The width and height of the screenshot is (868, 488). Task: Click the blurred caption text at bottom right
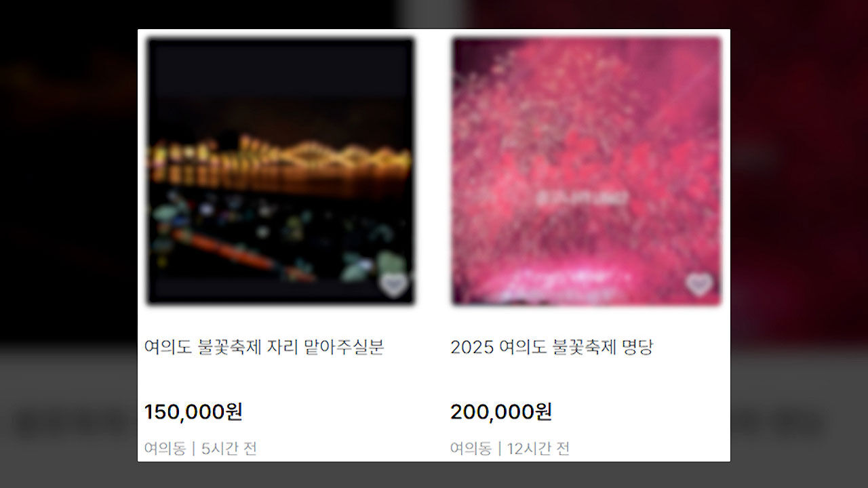point(780,422)
